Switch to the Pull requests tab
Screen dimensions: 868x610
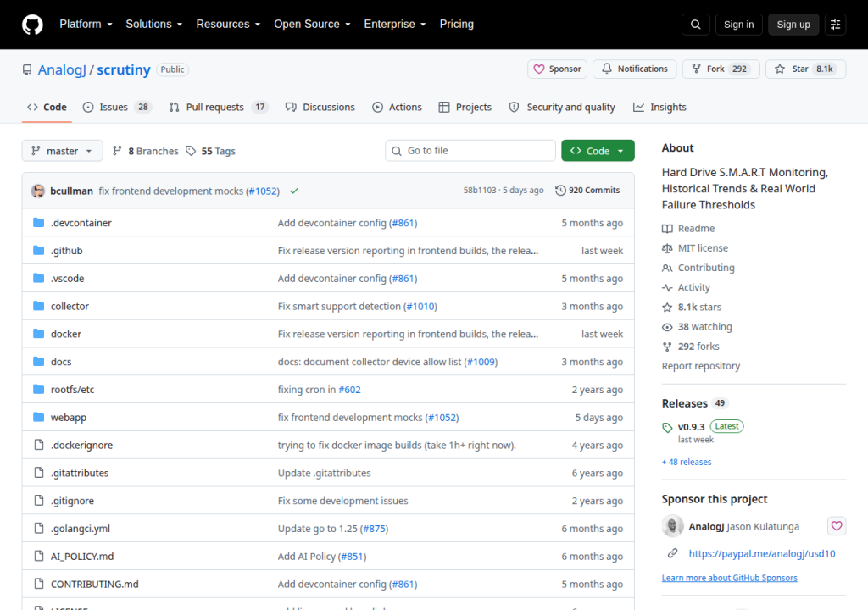[219, 108]
